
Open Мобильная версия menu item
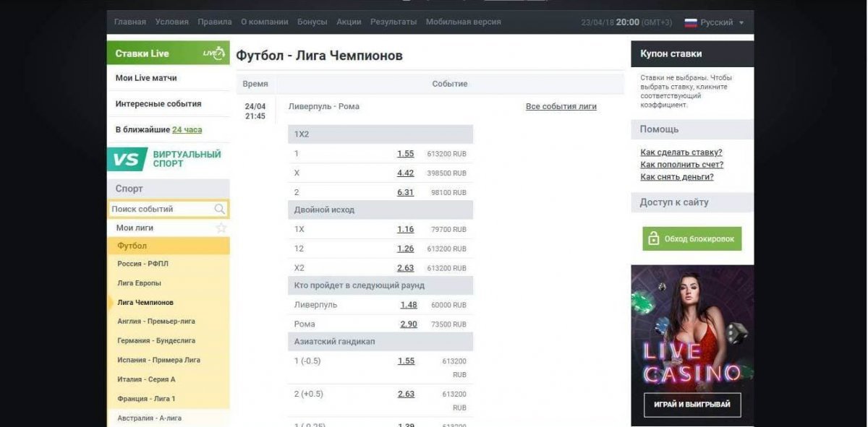[464, 22]
